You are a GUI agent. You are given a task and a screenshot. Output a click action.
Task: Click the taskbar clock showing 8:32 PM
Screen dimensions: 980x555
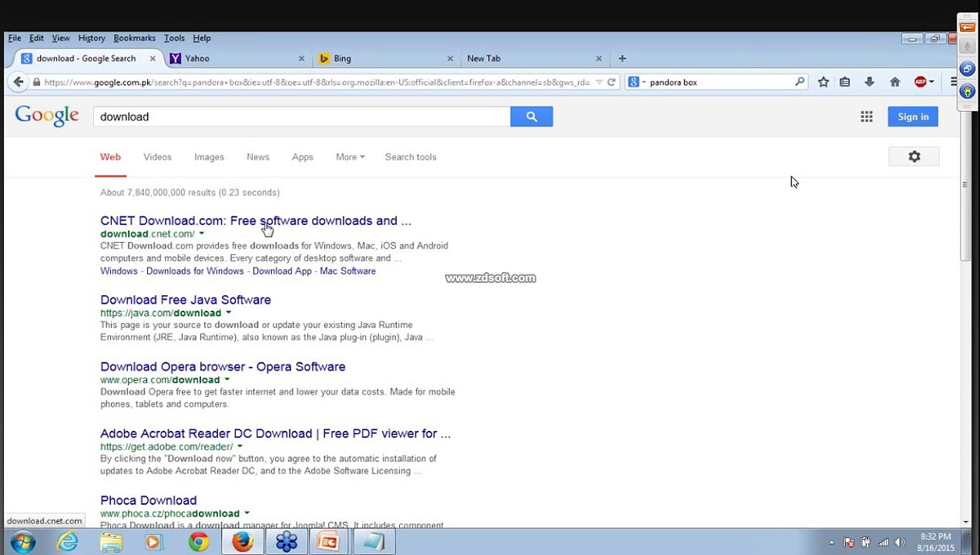(x=936, y=542)
